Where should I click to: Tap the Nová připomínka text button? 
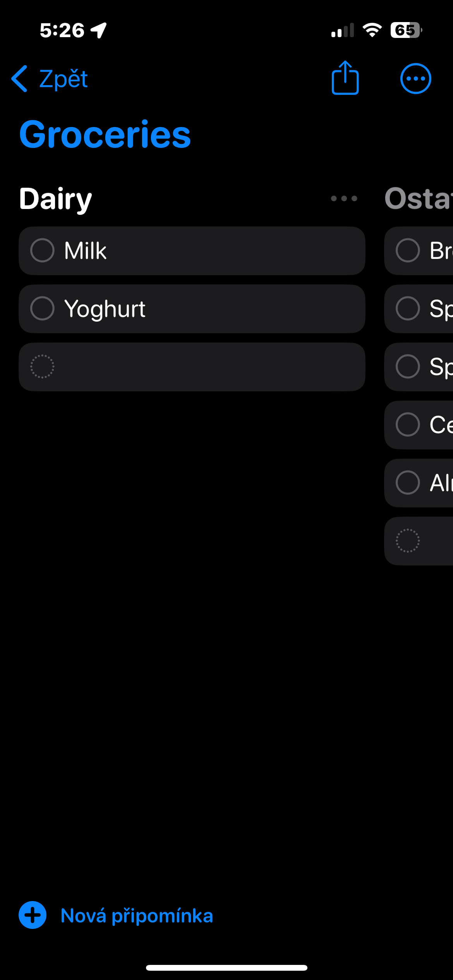pos(137,916)
